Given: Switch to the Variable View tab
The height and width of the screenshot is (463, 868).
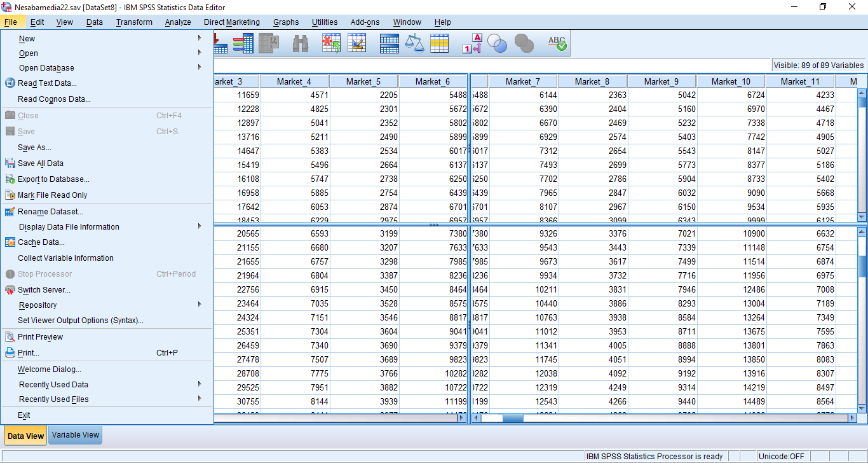Looking at the screenshot, I should (x=76, y=435).
